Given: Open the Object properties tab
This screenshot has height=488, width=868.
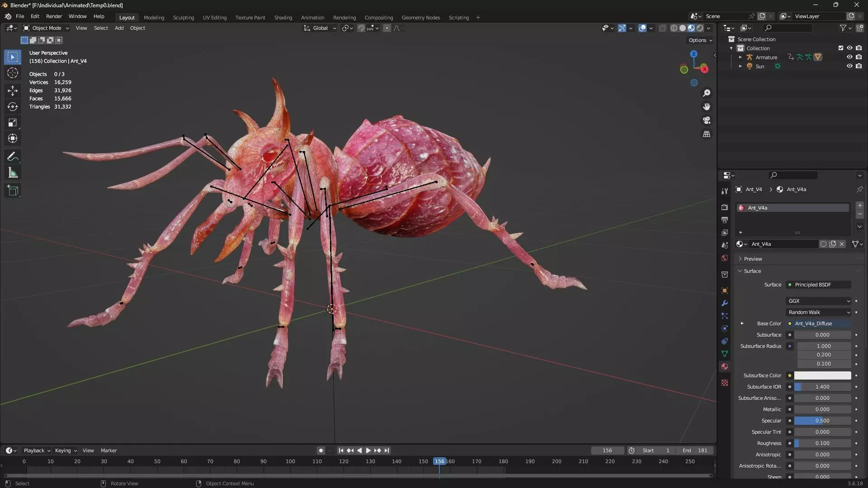Looking at the screenshot, I should (725, 291).
